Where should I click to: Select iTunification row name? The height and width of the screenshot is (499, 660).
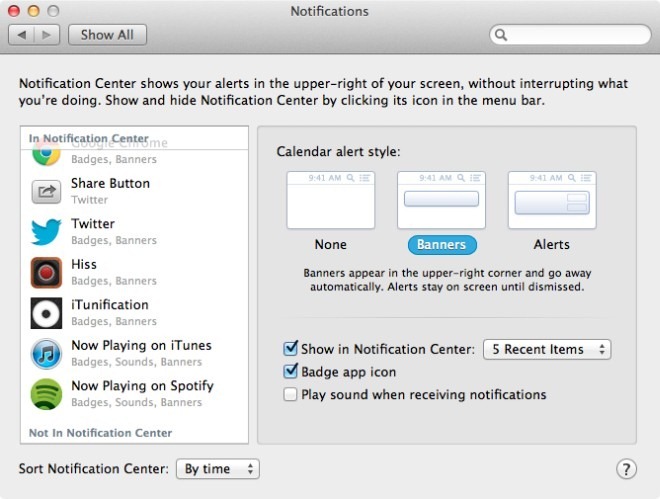click(110, 305)
